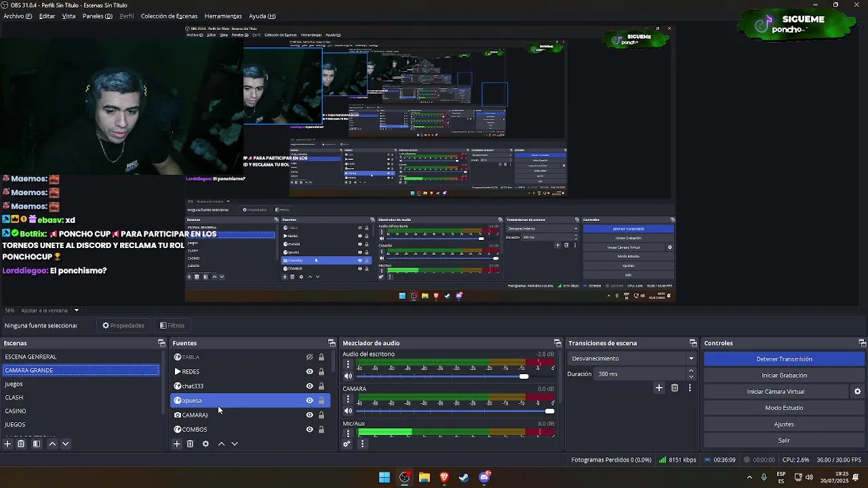868x488 pixels.
Task: Click Iniciar Grabación button
Action: pyautogui.click(x=784, y=375)
